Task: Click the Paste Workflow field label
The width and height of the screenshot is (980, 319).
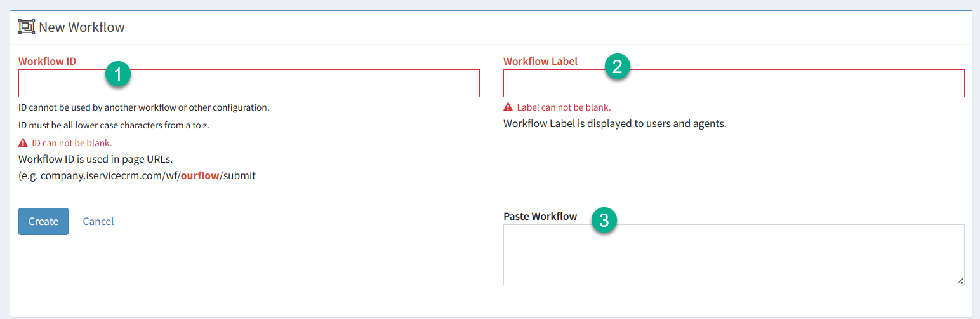Action: [x=540, y=216]
